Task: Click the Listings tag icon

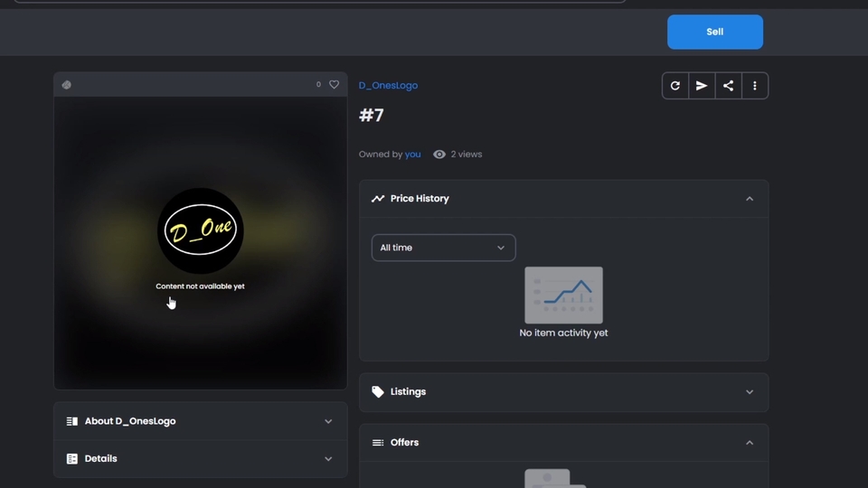Action: 378,391
